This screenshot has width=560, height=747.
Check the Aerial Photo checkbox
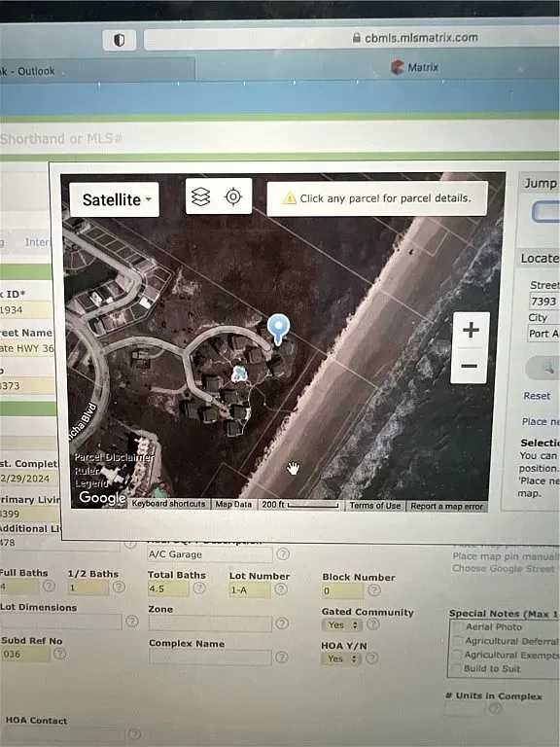(458, 627)
